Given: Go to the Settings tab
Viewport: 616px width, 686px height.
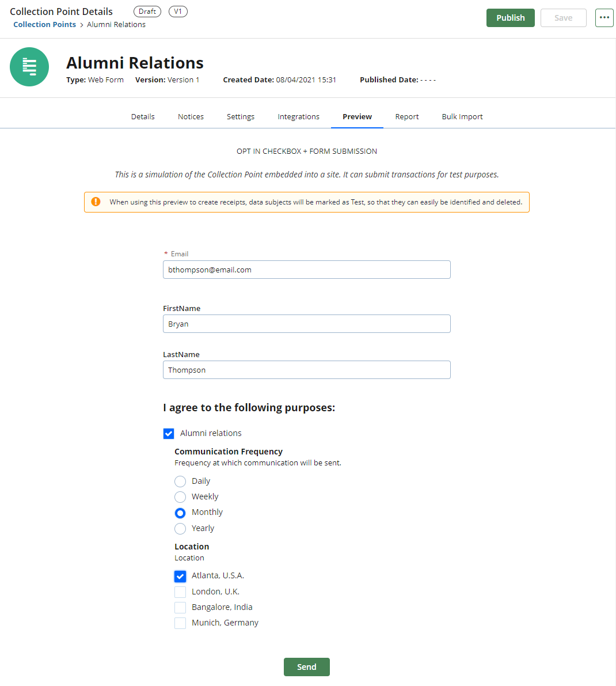Looking at the screenshot, I should click(241, 117).
